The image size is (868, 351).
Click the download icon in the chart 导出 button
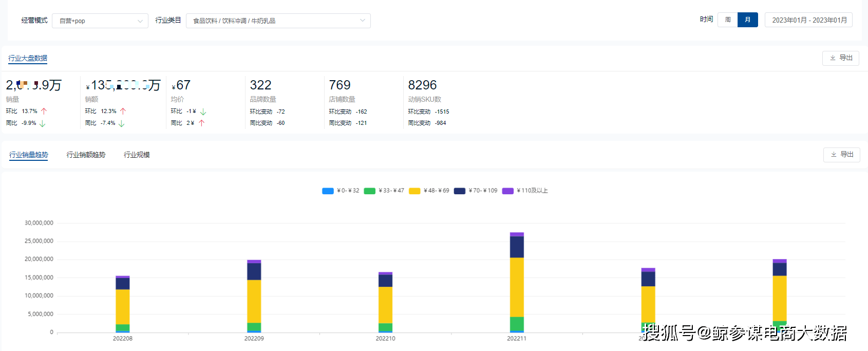834,155
